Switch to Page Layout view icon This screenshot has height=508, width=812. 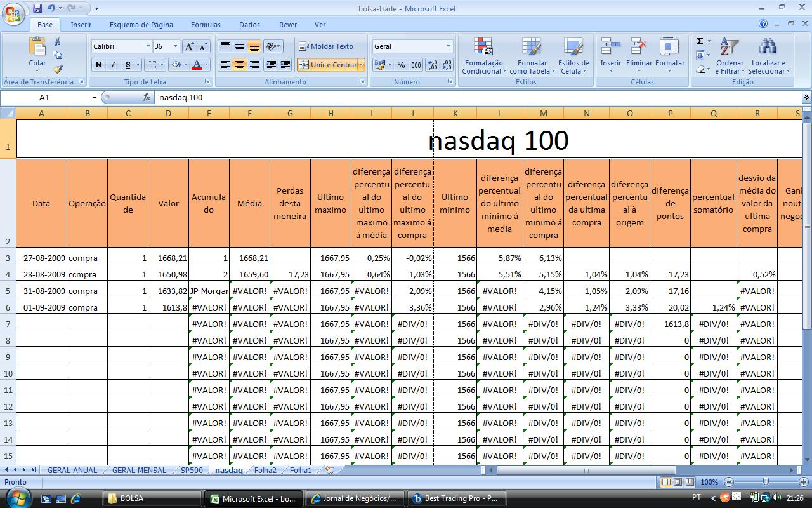point(678,482)
